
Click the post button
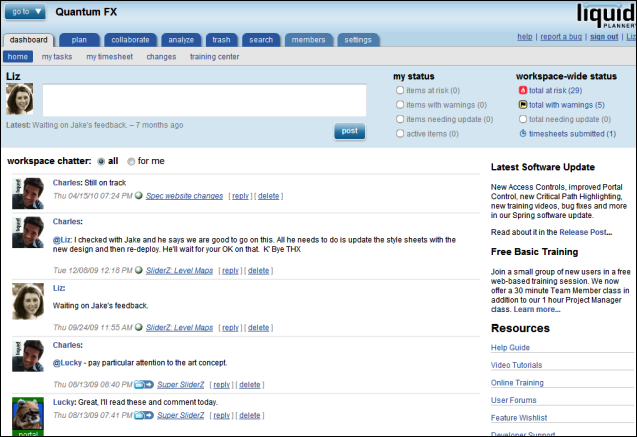pos(350,131)
